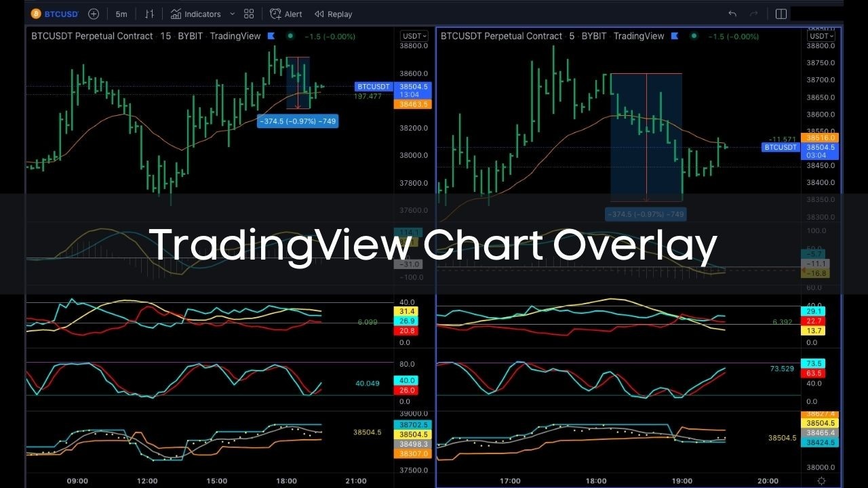Select the 5-minute chart title BTCUSDT Perpetual Contract
The height and width of the screenshot is (488, 868).
point(502,36)
